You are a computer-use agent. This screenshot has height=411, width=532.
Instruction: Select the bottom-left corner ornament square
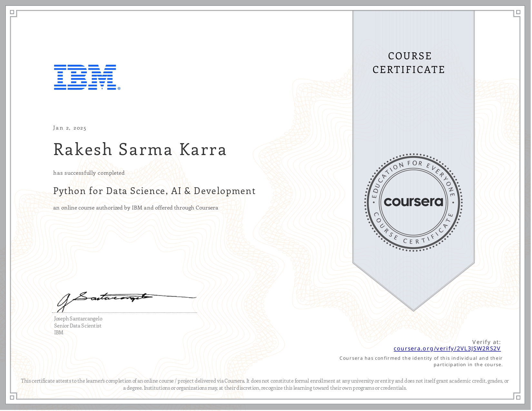[x=12, y=398]
